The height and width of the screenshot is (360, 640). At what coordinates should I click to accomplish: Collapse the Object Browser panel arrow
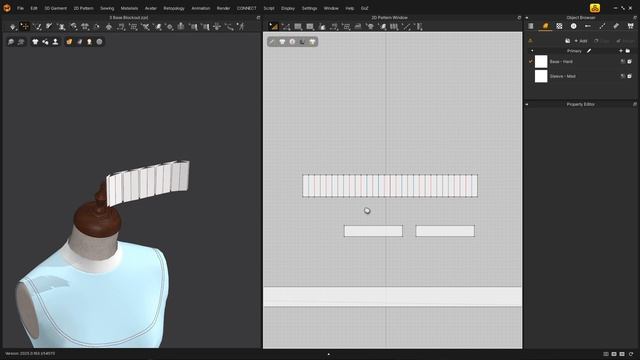click(x=527, y=18)
